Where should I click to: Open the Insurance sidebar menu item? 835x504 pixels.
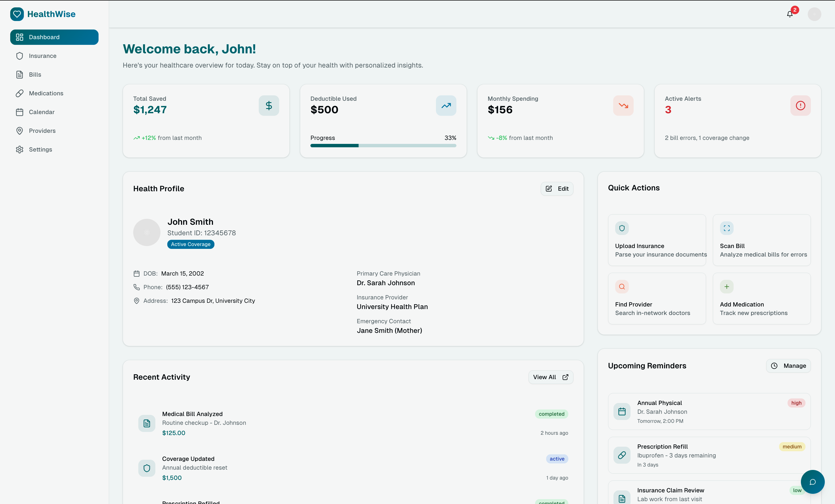point(42,56)
